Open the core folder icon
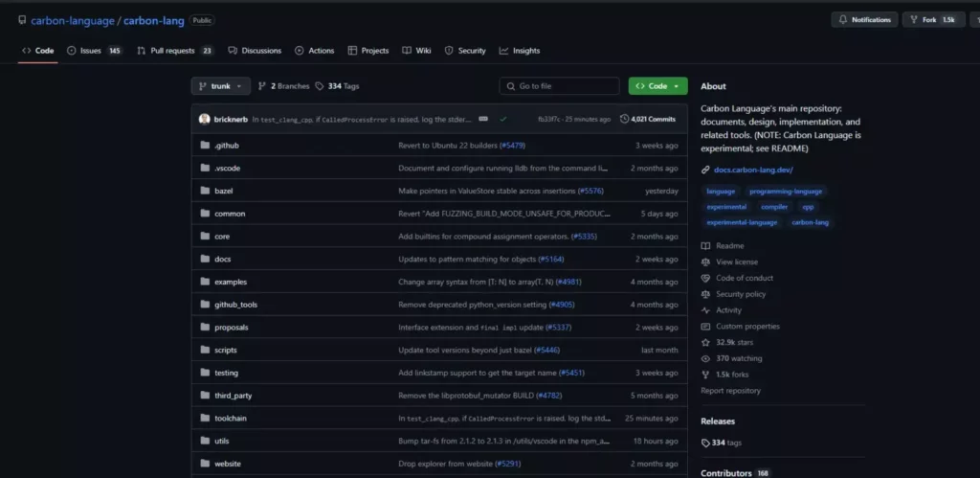This screenshot has height=478, width=980. [x=205, y=236]
